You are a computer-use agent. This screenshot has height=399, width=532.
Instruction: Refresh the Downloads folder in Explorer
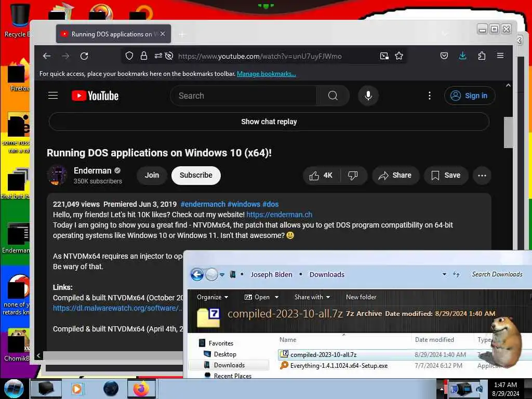pyautogui.click(x=456, y=274)
